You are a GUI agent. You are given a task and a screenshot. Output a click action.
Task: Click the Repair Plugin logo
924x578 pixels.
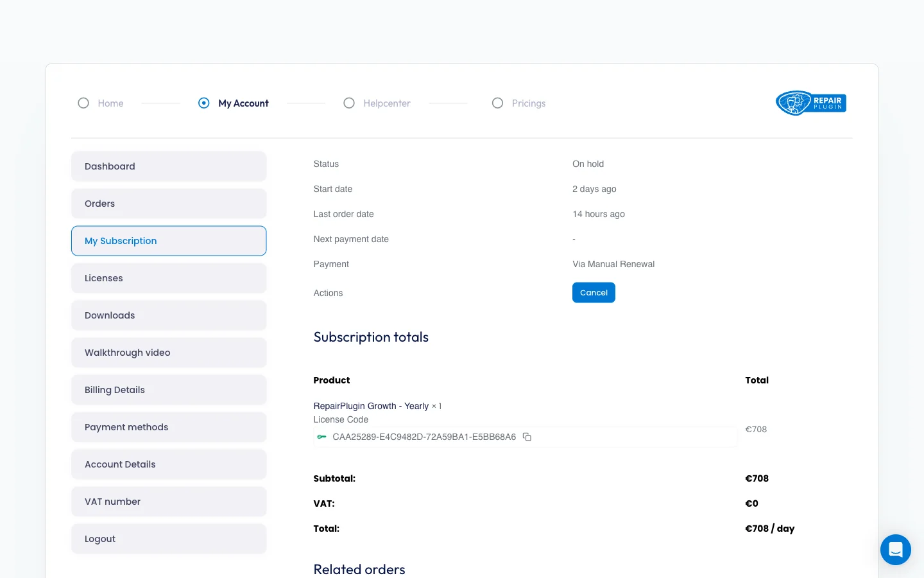(x=810, y=103)
